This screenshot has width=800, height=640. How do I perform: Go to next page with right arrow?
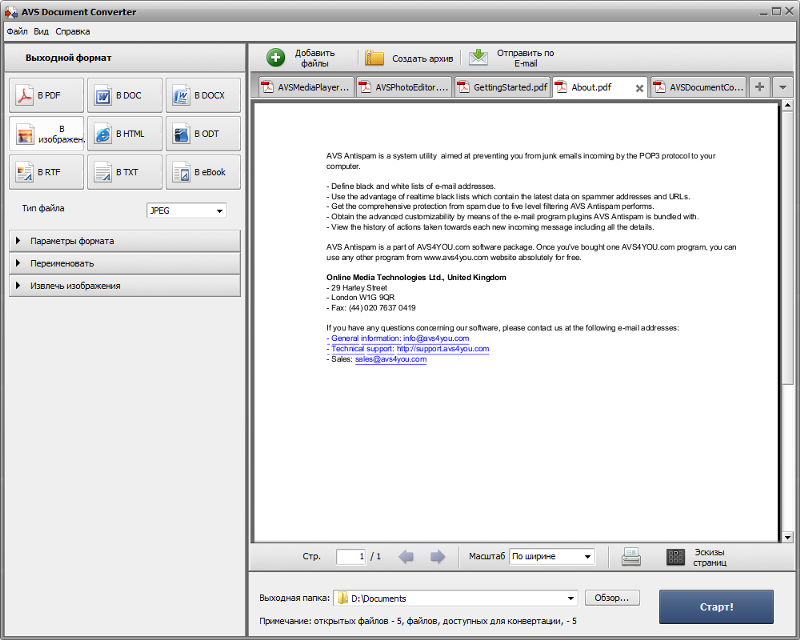click(437, 556)
